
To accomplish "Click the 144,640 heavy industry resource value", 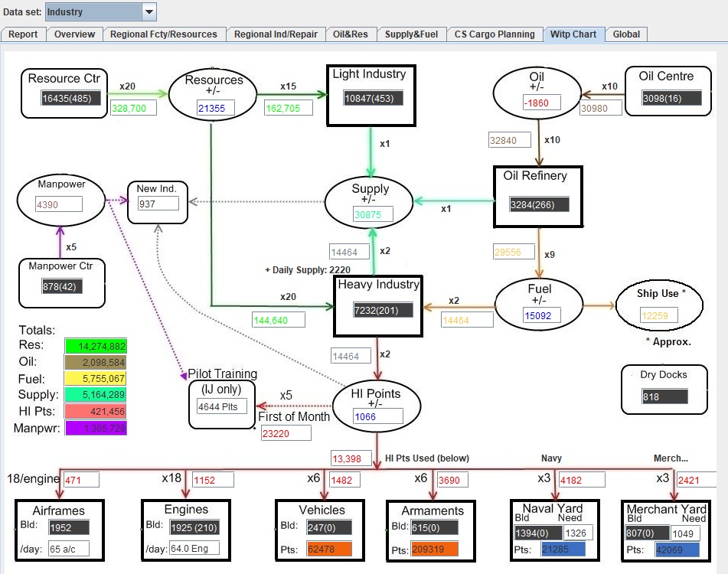I will pos(279,320).
